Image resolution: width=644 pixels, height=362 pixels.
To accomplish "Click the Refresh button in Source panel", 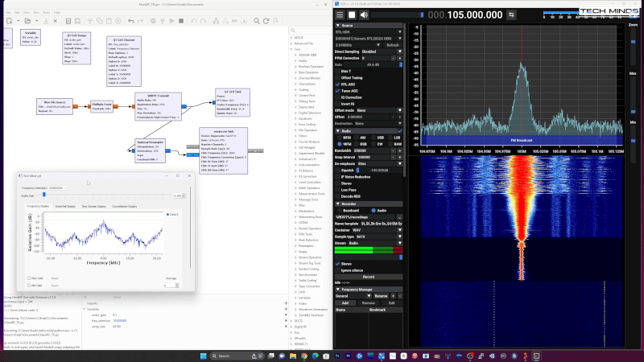I will click(x=392, y=45).
